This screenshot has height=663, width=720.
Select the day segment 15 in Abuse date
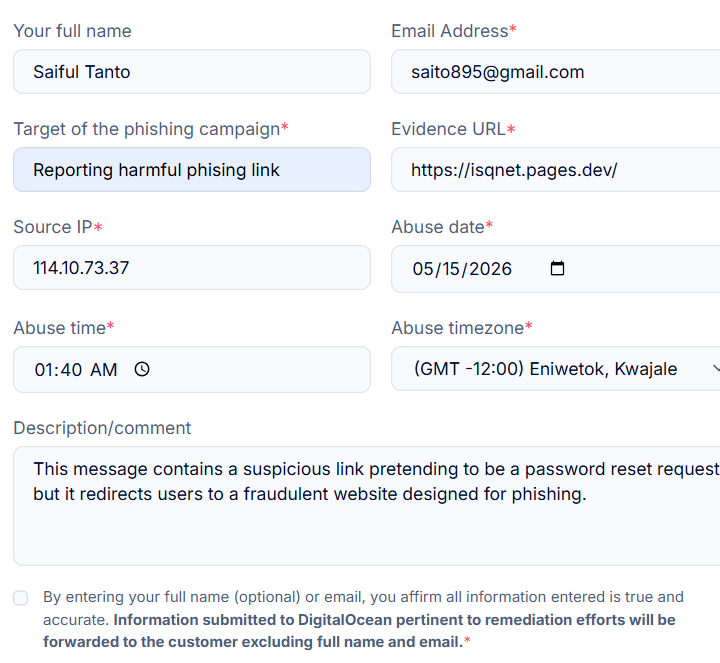click(x=450, y=269)
